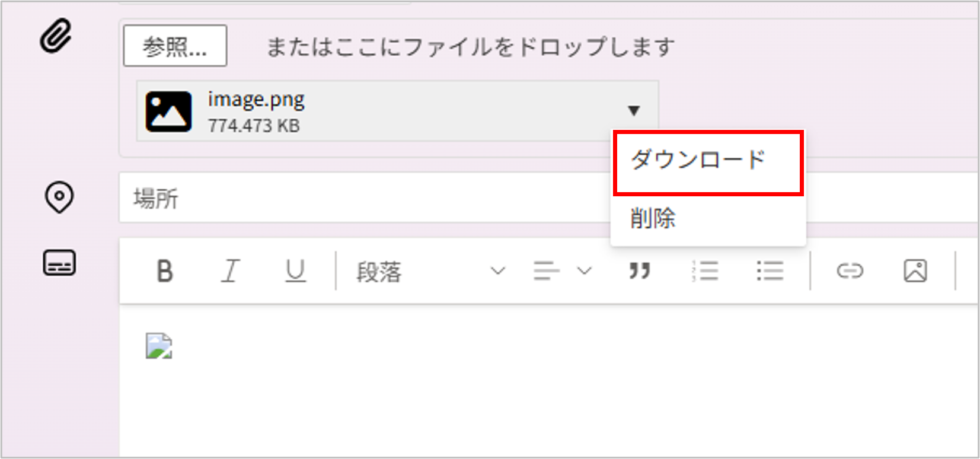Select 削除 from the attachment menu

point(708,218)
